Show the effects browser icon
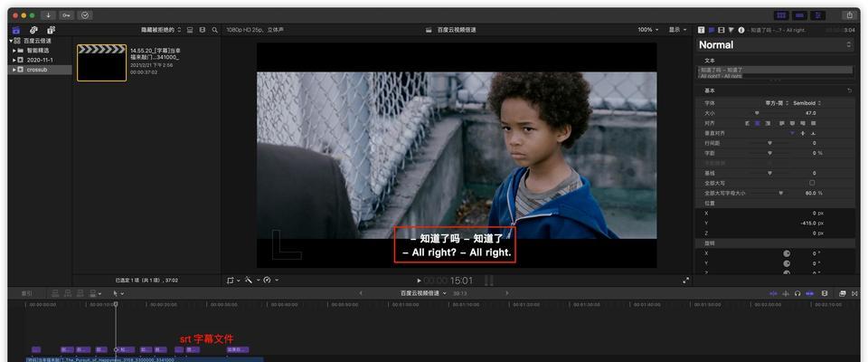 (842, 293)
